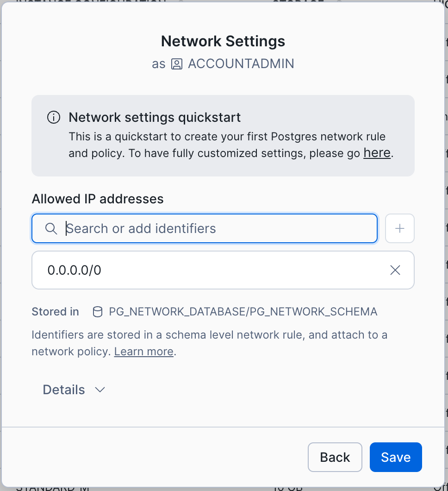Click the Details section label

[64, 390]
